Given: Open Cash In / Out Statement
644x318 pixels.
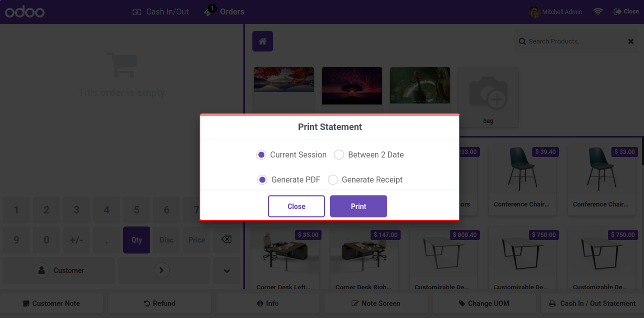Looking at the screenshot, I should (592, 303).
